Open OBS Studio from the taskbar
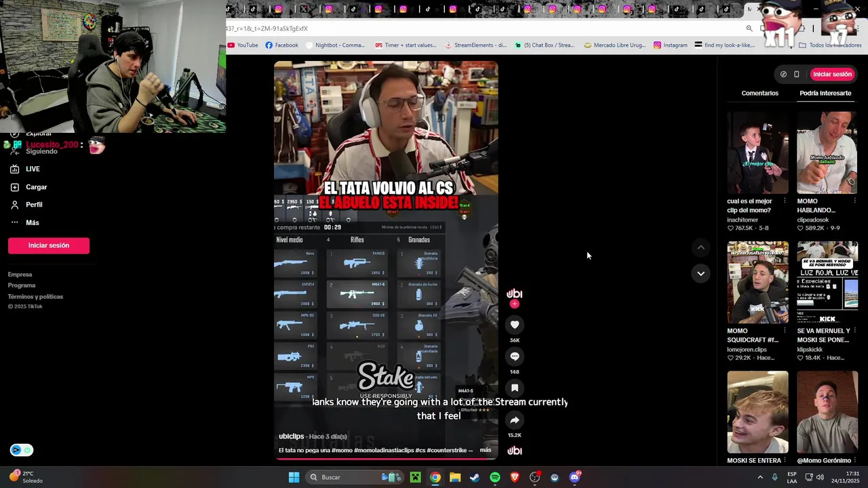The image size is (868, 488). coord(535,477)
